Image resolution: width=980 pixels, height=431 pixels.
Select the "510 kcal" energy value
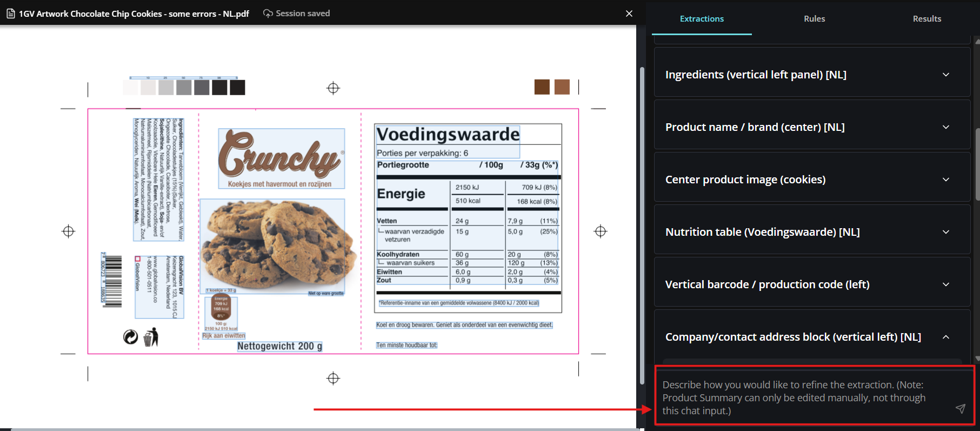point(468,201)
